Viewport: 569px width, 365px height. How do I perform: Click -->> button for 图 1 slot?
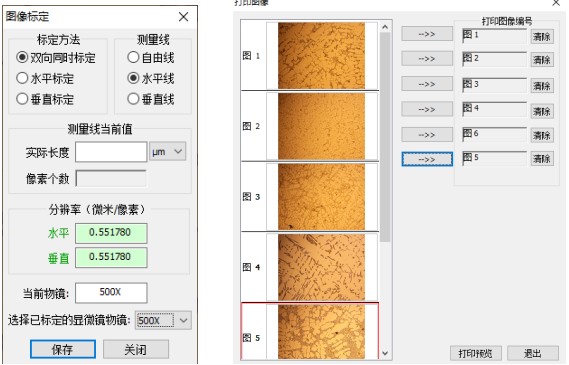(427, 34)
